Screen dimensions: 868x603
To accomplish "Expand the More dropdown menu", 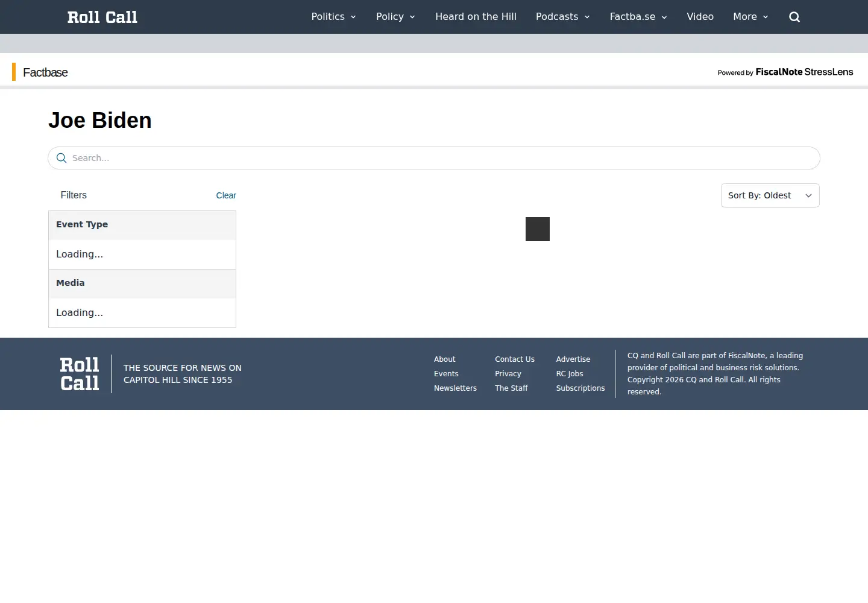I will tap(750, 17).
